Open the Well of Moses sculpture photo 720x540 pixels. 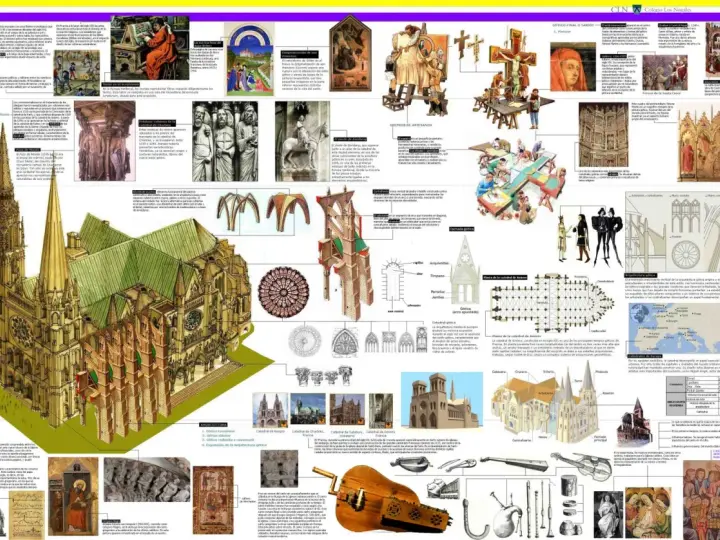(x=105, y=141)
